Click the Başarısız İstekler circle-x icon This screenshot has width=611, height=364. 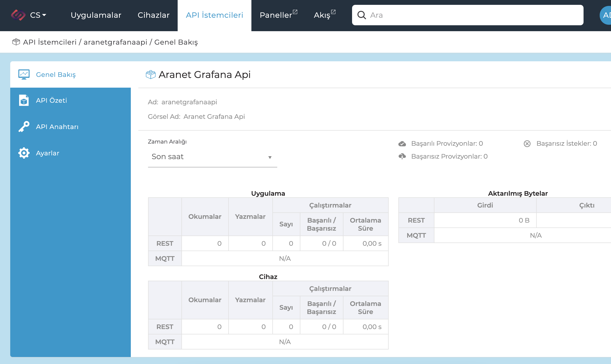pos(527,144)
